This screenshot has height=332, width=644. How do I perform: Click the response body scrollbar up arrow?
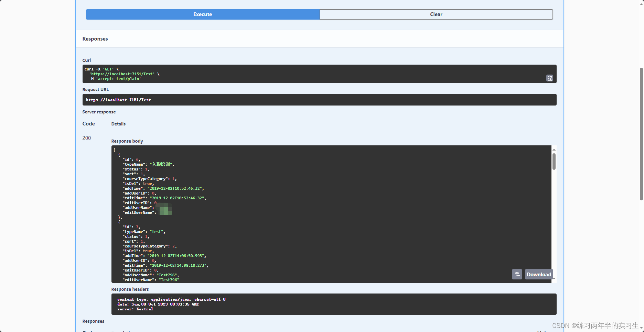(x=554, y=149)
